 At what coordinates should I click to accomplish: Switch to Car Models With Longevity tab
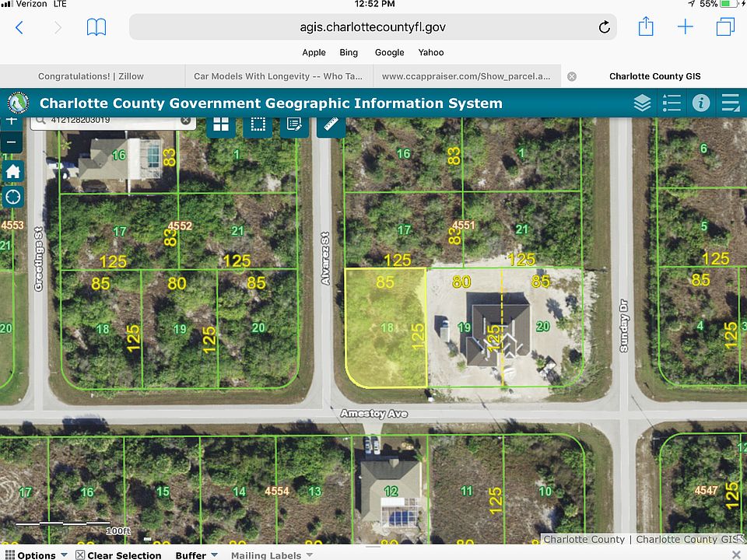point(279,76)
